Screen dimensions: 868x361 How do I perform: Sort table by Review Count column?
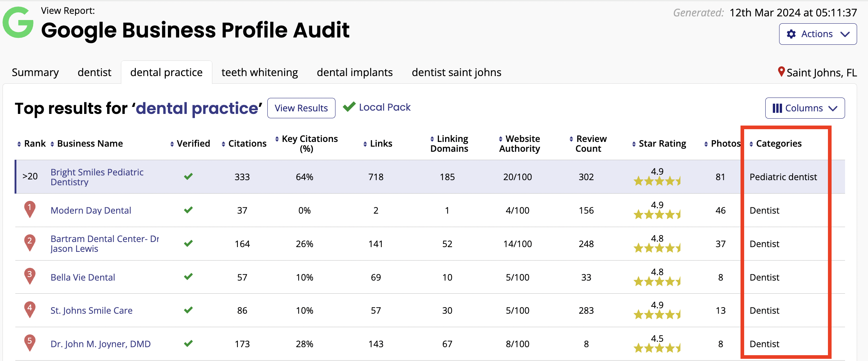click(588, 144)
